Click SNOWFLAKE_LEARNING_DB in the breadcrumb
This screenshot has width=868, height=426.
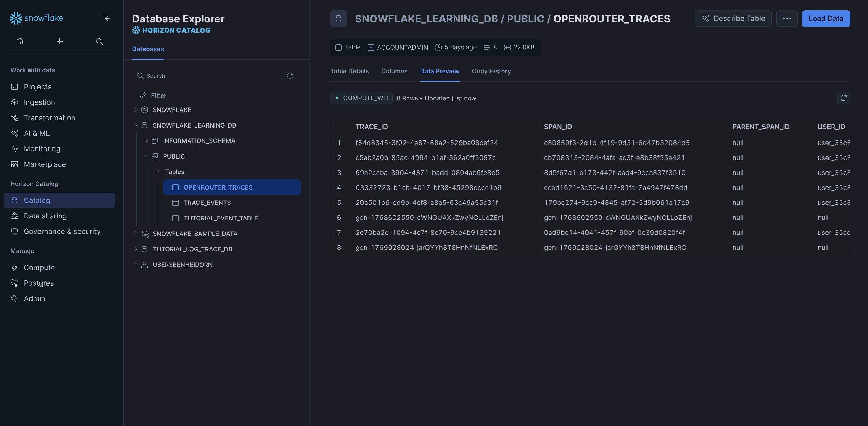click(426, 19)
